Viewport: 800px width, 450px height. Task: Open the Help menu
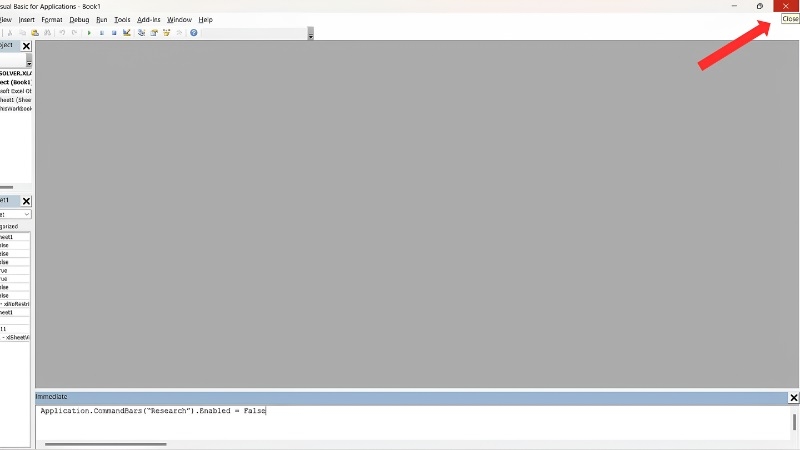coord(206,20)
